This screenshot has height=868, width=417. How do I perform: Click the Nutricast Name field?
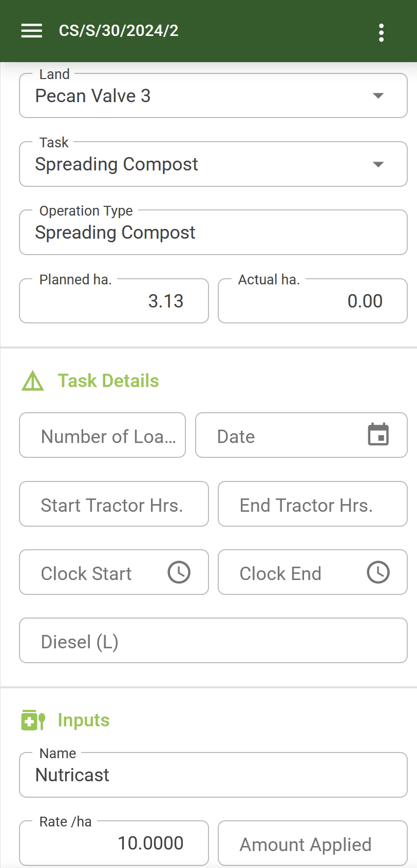point(213,775)
